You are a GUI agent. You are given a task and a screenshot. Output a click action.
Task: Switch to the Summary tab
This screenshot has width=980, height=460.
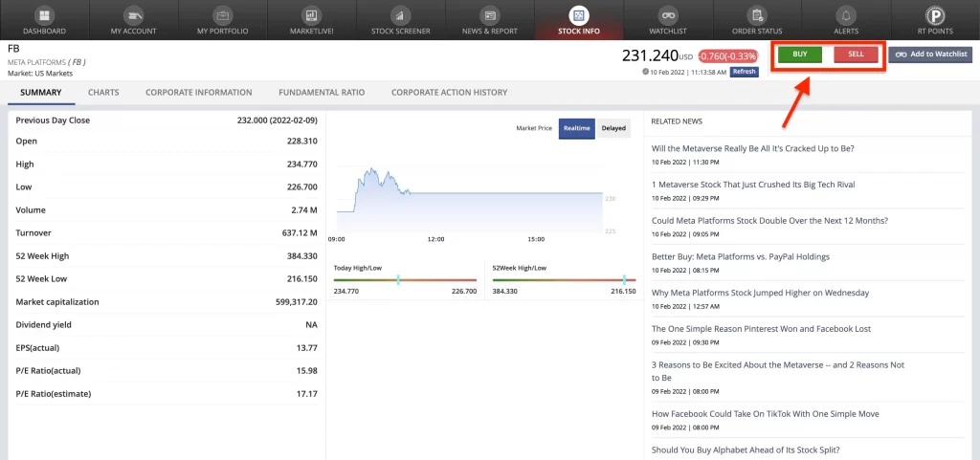pos(41,93)
